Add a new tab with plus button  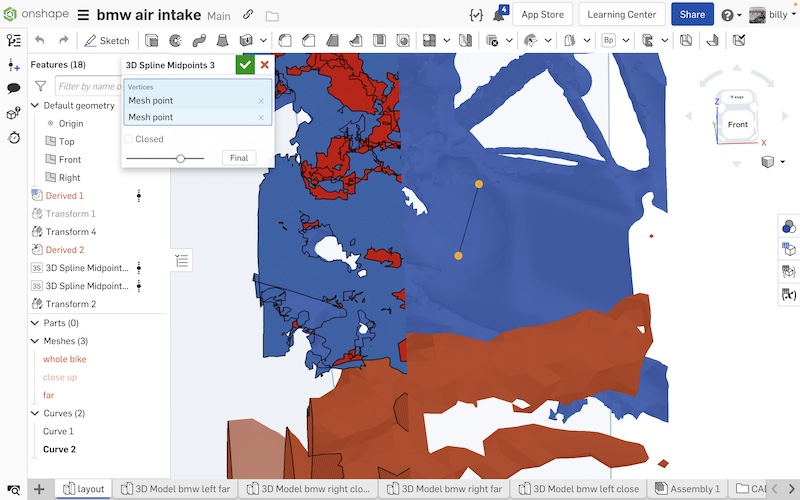click(39, 489)
